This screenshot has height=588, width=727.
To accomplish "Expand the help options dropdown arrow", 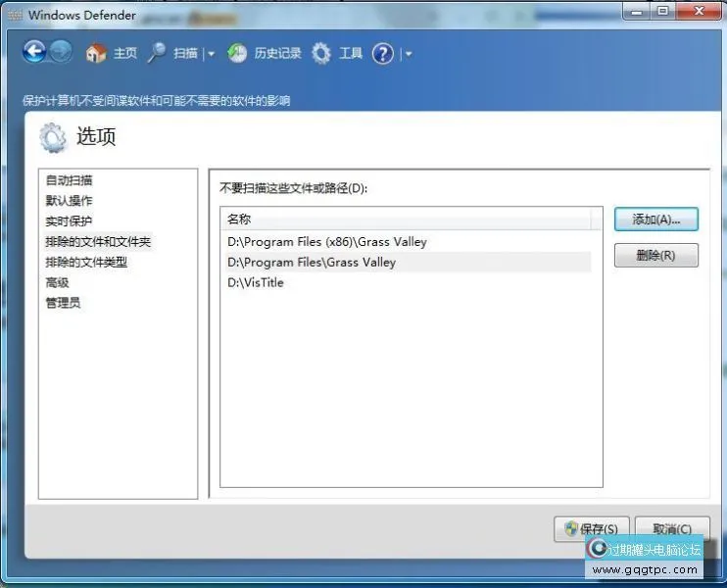I will tap(409, 54).
